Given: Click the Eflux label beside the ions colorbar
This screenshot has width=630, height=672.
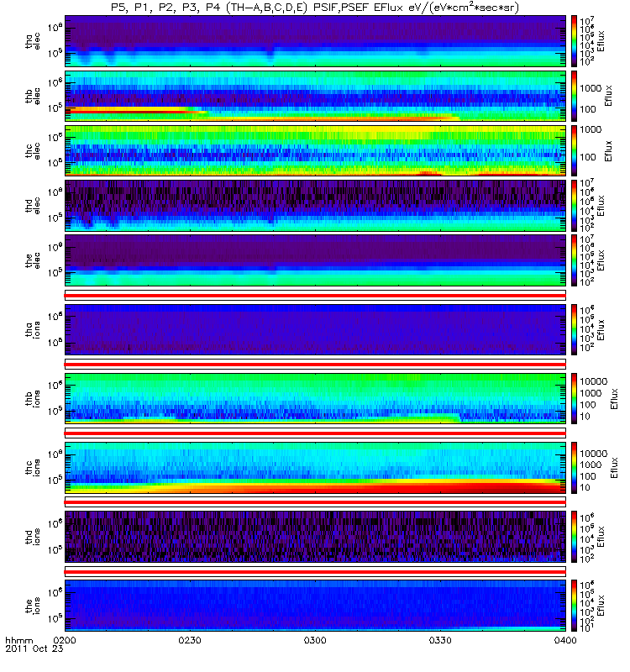Looking at the screenshot, I should pos(601,605).
